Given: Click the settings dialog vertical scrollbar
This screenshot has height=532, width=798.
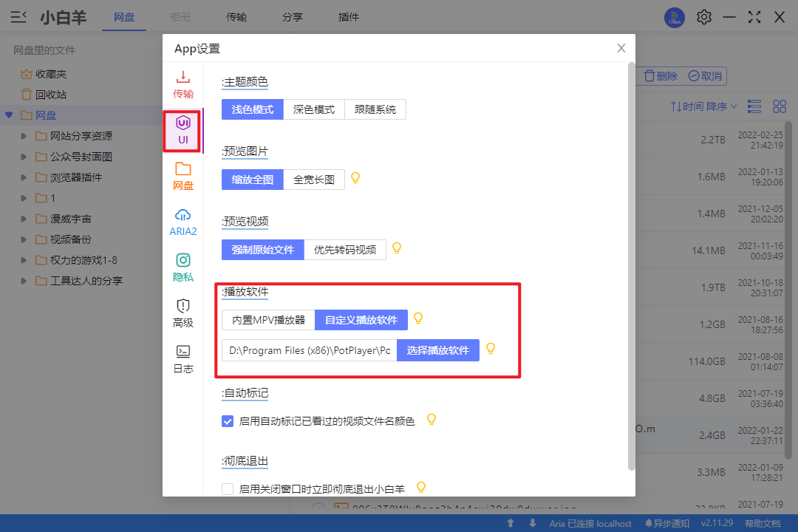Looking at the screenshot, I should click(631, 266).
